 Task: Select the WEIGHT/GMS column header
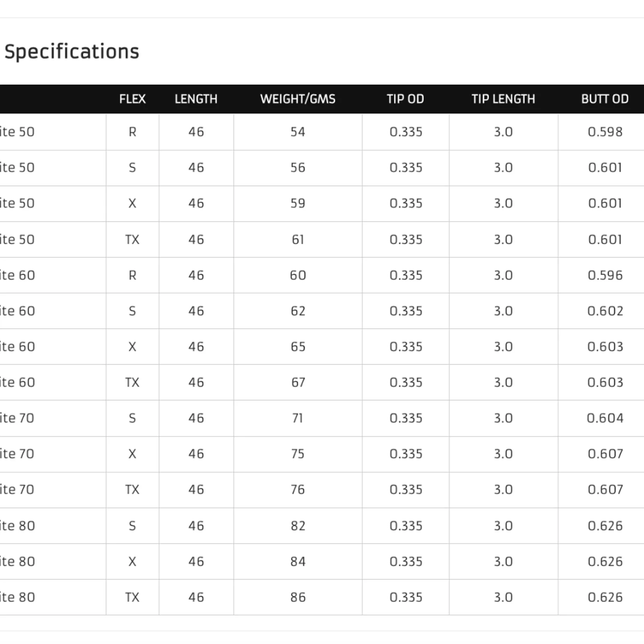pos(298,99)
